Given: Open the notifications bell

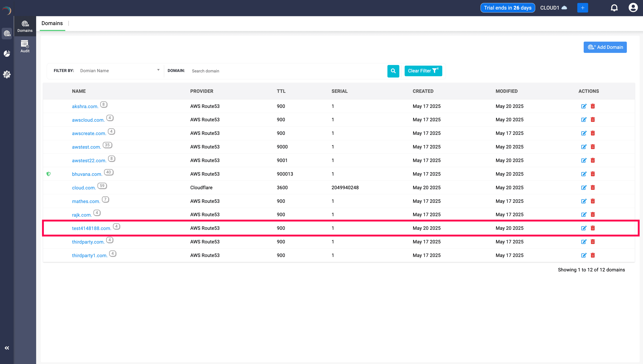Looking at the screenshot, I should click(615, 7).
